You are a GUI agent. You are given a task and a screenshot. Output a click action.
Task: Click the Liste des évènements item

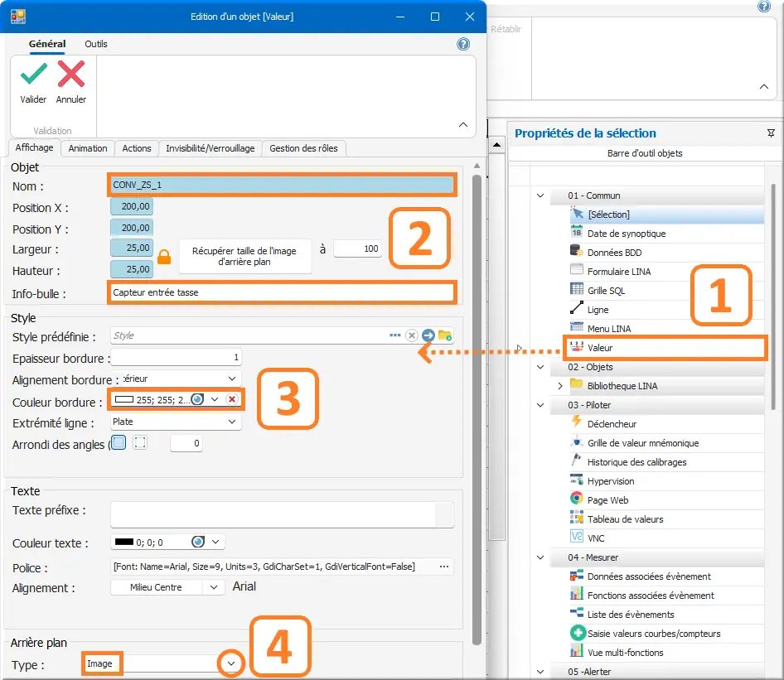point(667,615)
